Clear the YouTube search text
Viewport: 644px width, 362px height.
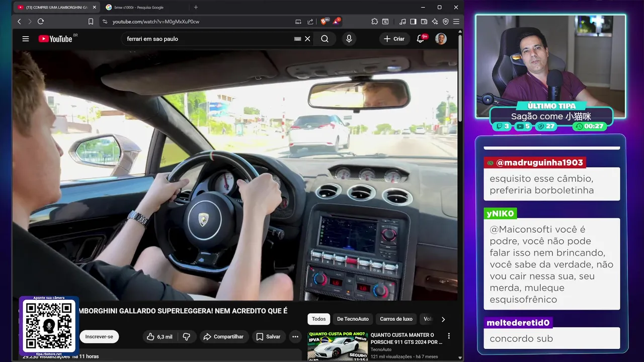307,39
